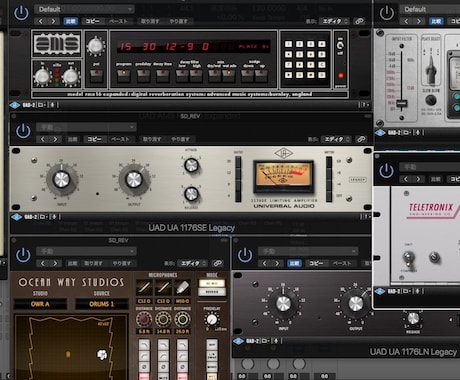Click the 1176SE INPUT knob
Viewport: 460px width, 380px height.
pyautogui.click(x=61, y=179)
